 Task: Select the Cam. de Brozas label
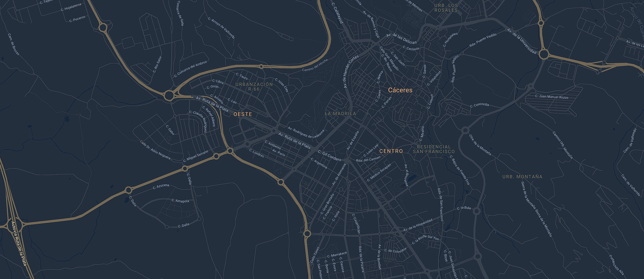[14, 44]
